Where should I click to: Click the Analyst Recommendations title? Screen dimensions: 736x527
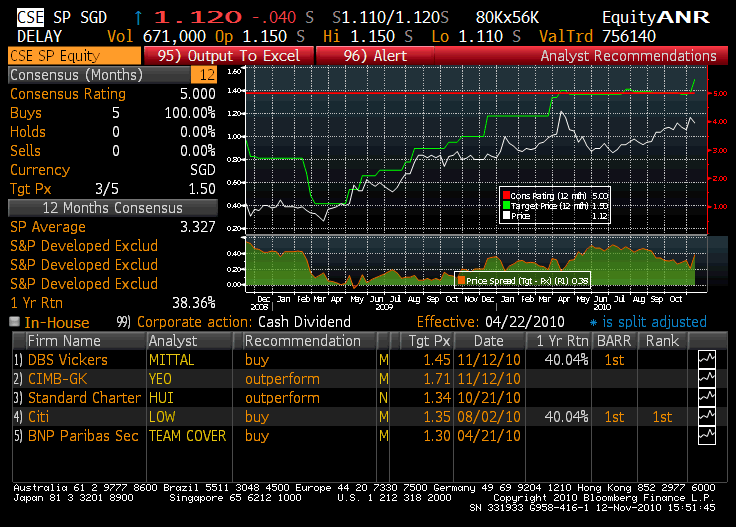tap(628, 55)
